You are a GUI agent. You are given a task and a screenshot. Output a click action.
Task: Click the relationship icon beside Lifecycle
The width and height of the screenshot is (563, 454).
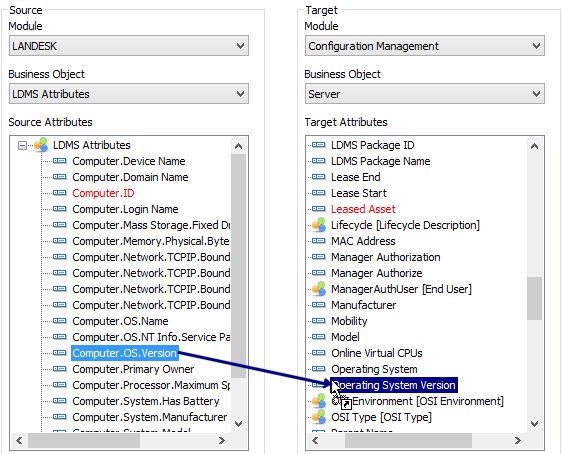click(x=318, y=225)
